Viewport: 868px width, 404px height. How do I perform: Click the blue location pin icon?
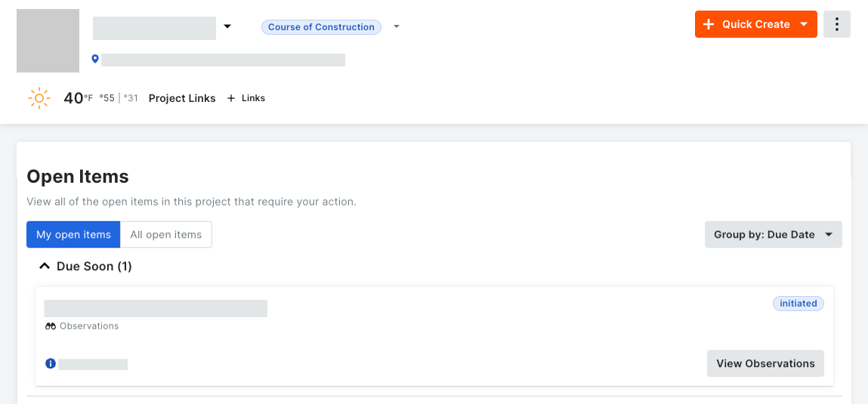(95, 59)
